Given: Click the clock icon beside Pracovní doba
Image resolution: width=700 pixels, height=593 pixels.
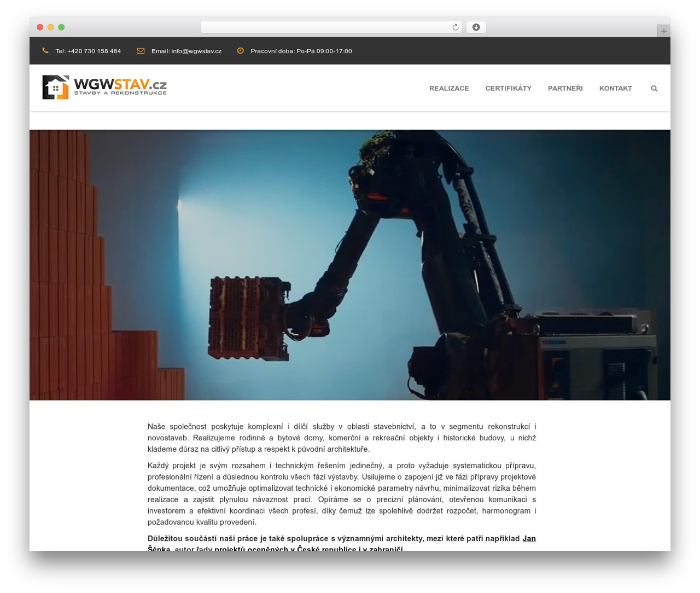Looking at the screenshot, I should [240, 51].
